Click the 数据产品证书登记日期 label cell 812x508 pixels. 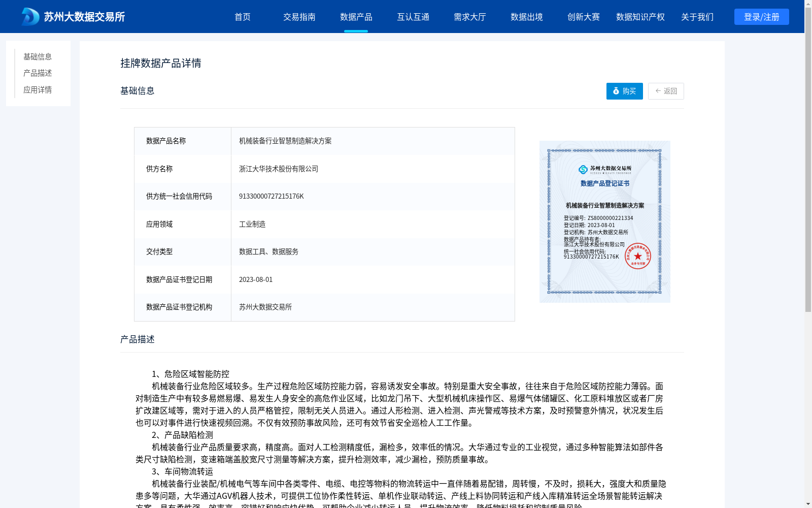[x=183, y=279]
